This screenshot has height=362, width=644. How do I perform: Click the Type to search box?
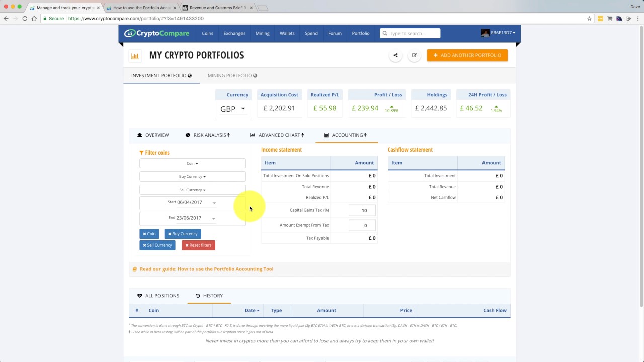411,34
